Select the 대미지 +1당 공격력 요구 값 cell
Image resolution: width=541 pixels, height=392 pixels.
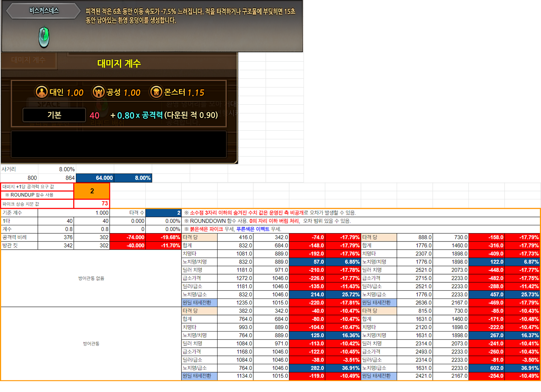[x=37, y=187]
